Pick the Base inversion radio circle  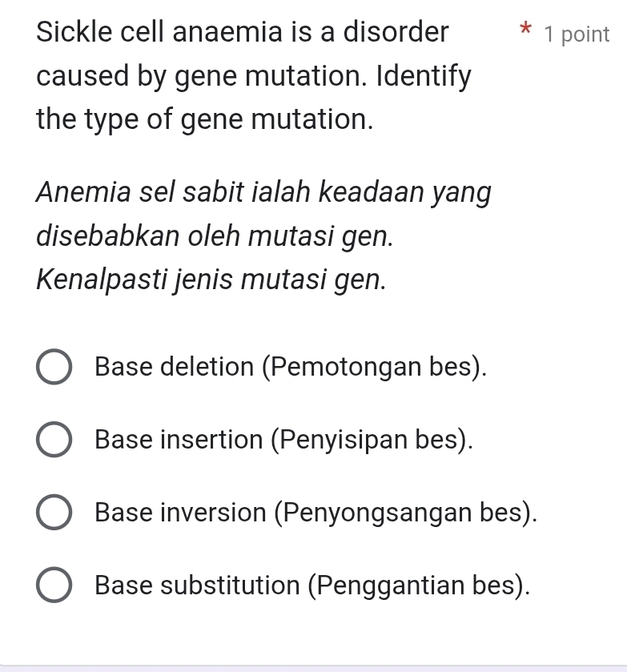54,513
